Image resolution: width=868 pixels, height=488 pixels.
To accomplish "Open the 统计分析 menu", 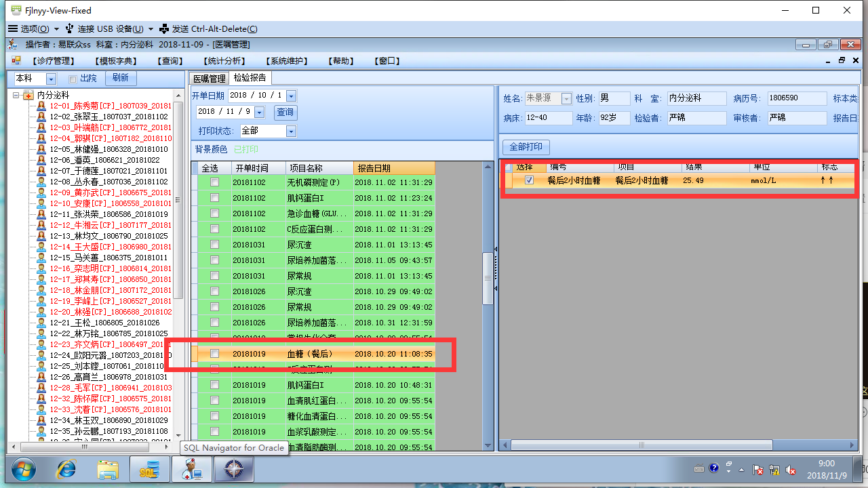I will pos(223,61).
